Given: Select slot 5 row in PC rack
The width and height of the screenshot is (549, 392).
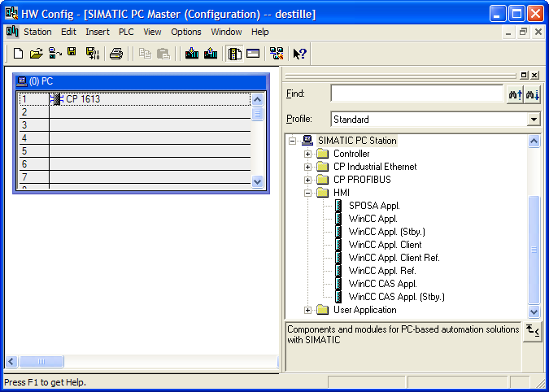Looking at the screenshot, I should coord(135,150).
